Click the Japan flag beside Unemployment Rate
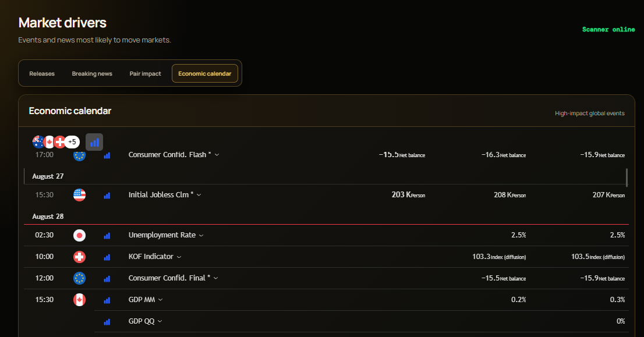 [x=79, y=235]
